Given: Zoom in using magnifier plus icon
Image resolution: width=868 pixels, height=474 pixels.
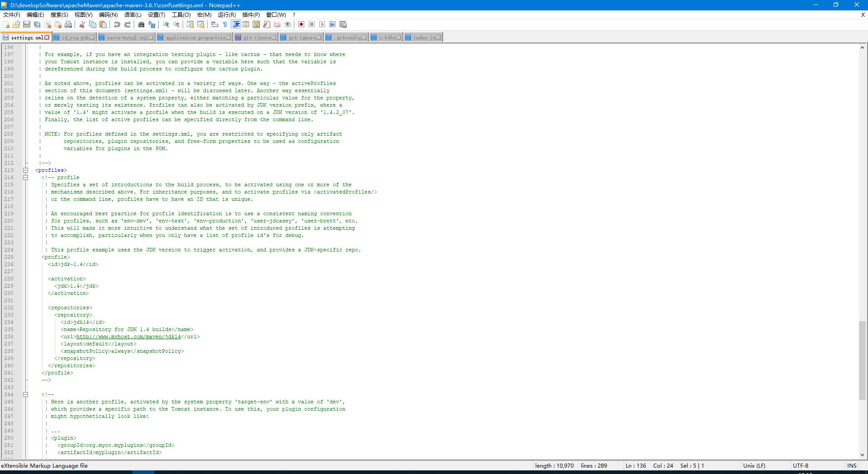Looking at the screenshot, I should 166,24.
